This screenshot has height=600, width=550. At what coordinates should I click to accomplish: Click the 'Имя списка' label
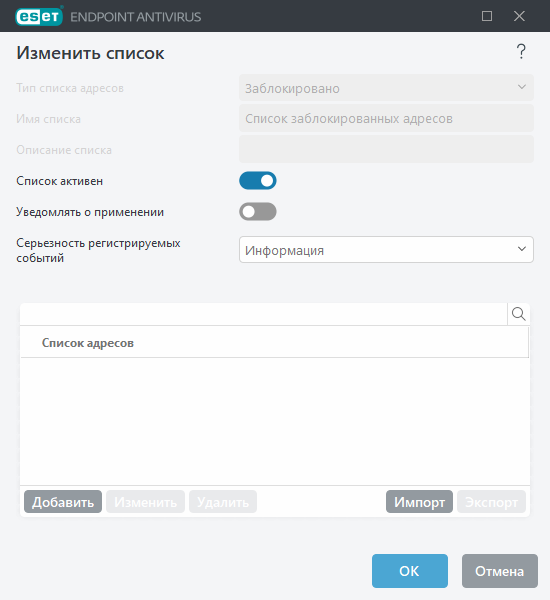pyautogui.click(x=48, y=119)
